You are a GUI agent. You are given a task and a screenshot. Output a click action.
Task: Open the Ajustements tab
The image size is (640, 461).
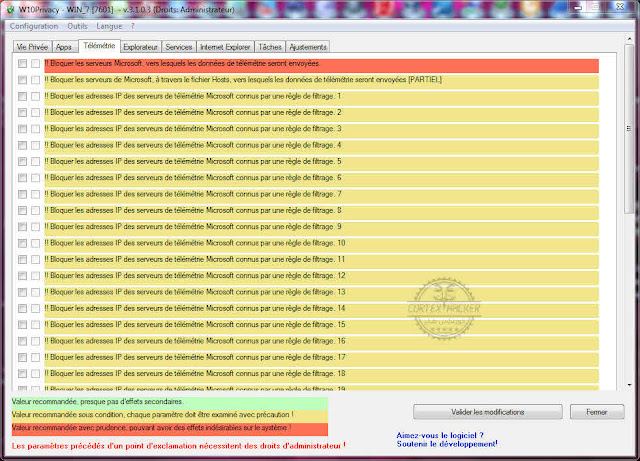coord(308,47)
